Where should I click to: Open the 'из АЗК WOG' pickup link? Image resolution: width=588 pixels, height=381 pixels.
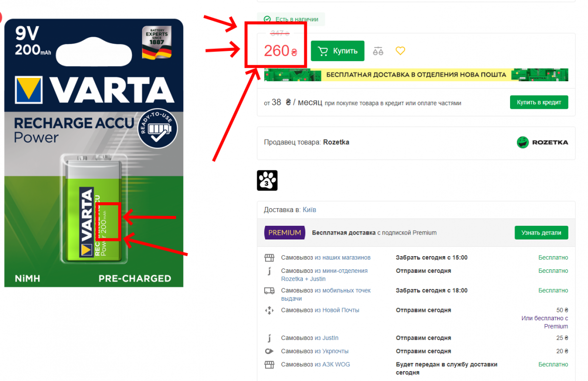(332, 364)
